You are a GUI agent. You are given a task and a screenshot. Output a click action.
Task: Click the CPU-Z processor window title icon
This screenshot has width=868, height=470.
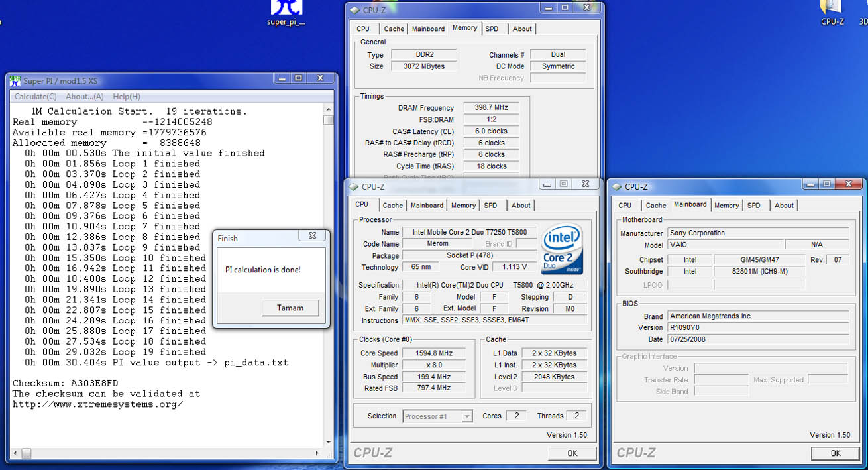[353, 186]
